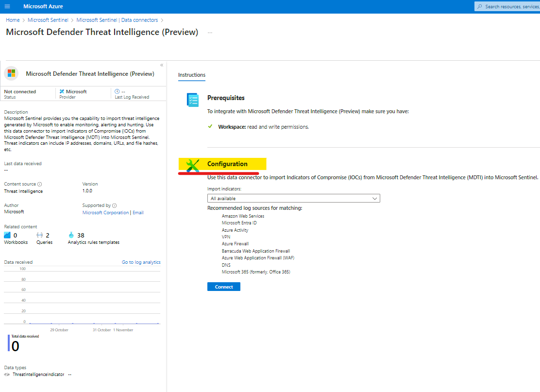Switch to the Instructions tab
This screenshot has height=392, width=540.
tap(192, 75)
